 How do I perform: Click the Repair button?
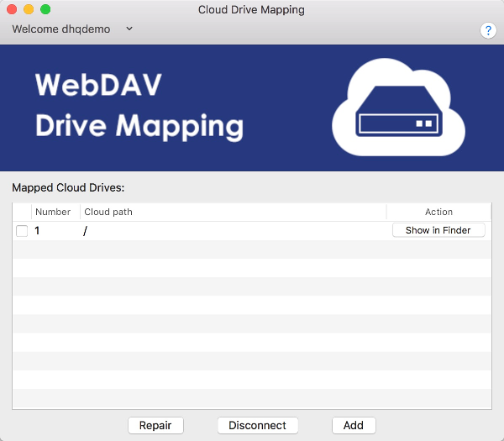click(155, 425)
